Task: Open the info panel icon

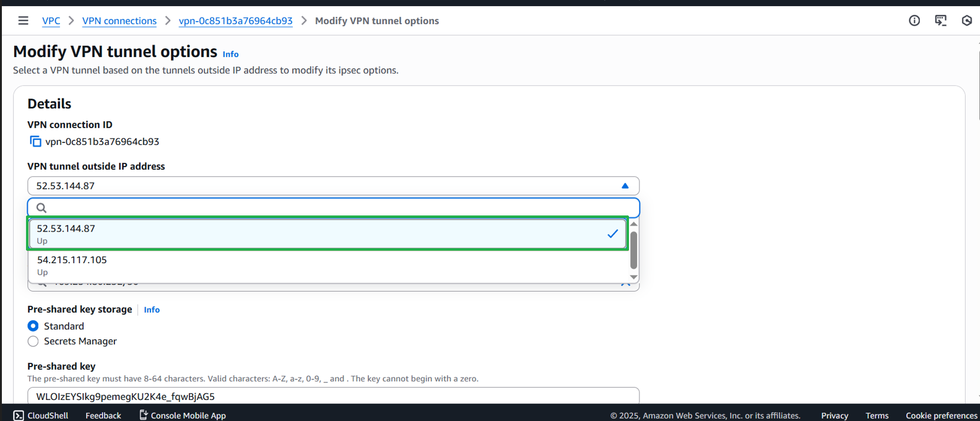Action: tap(914, 20)
